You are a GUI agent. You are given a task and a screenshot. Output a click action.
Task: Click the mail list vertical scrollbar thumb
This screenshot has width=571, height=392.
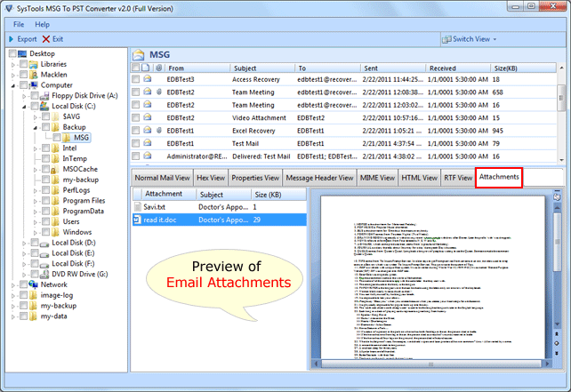[561, 98]
